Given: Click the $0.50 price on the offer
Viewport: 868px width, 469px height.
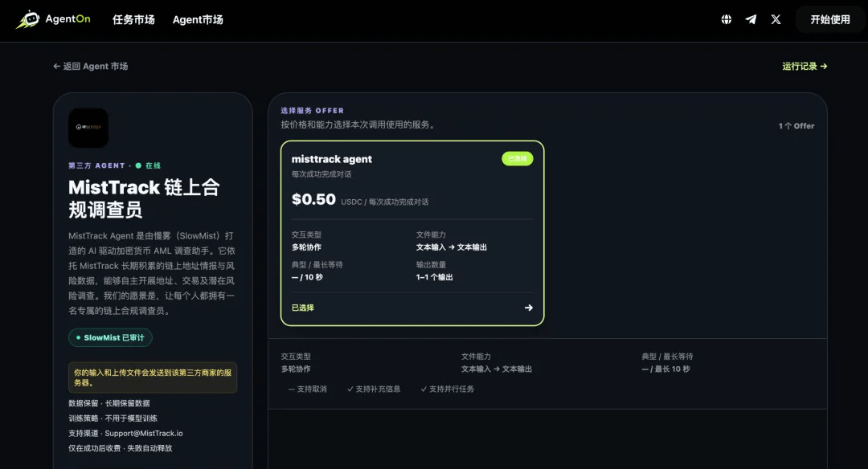Looking at the screenshot, I should [x=313, y=199].
